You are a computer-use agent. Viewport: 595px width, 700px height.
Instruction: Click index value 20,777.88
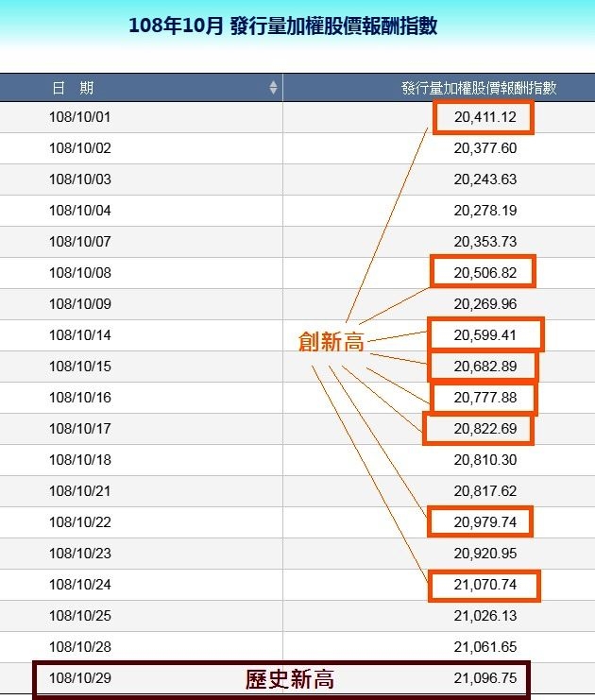[485, 398]
